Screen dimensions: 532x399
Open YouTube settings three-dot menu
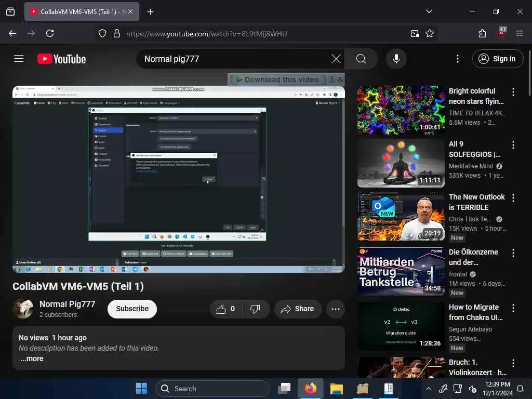(457, 59)
